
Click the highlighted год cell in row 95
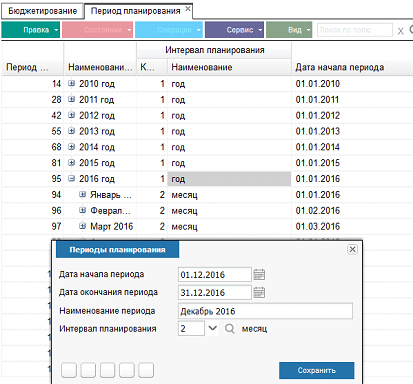[x=229, y=179]
